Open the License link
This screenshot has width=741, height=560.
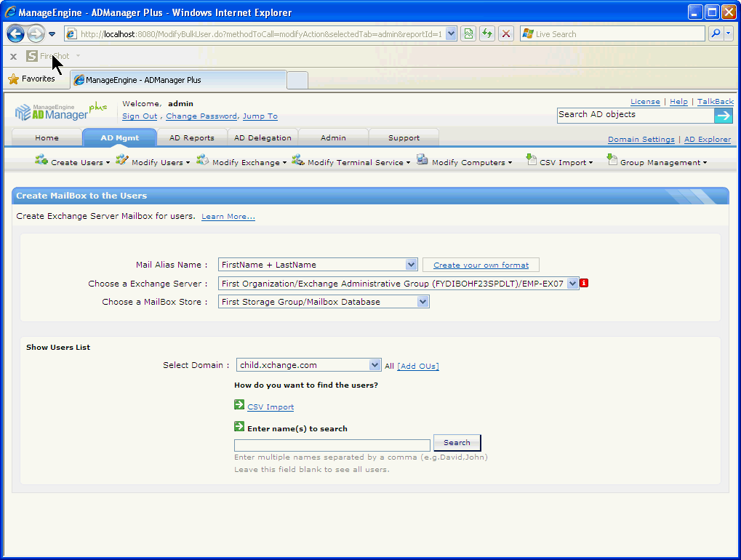(645, 102)
